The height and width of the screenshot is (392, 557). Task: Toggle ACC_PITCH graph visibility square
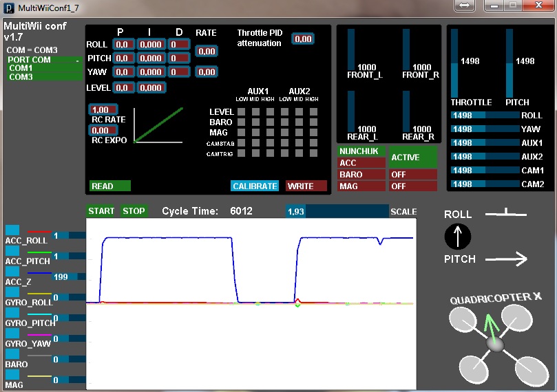coord(12,250)
